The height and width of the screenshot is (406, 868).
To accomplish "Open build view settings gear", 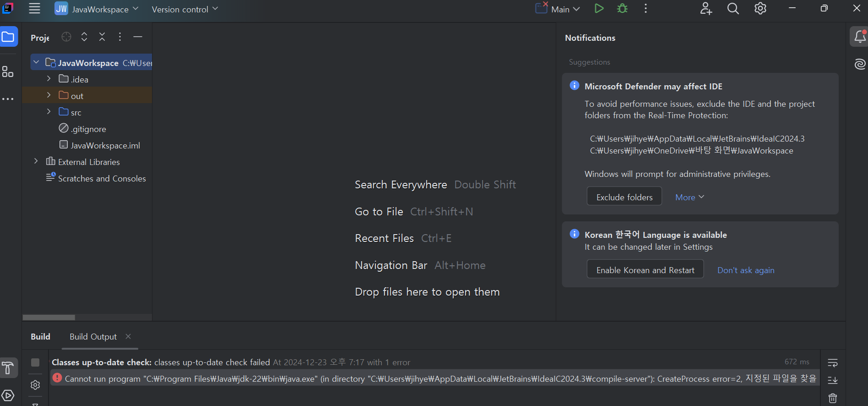I will click(35, 385).
